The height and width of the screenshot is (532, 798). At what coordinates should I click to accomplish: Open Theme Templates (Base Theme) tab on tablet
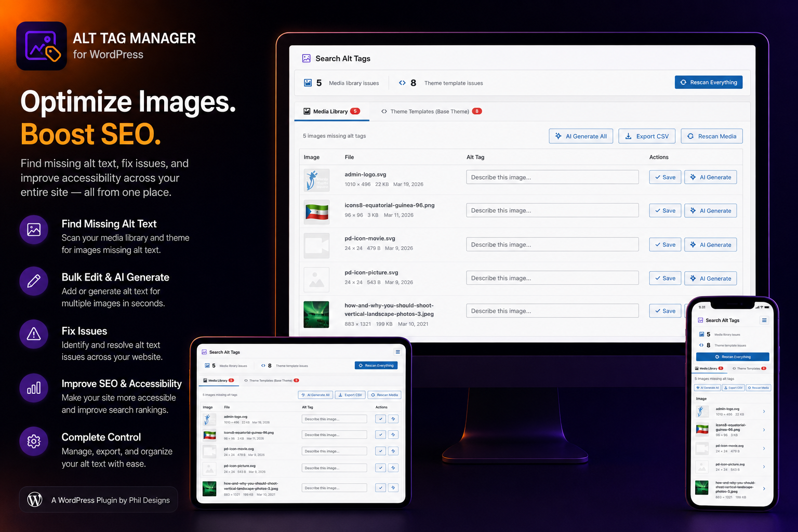tap(271, 380)
